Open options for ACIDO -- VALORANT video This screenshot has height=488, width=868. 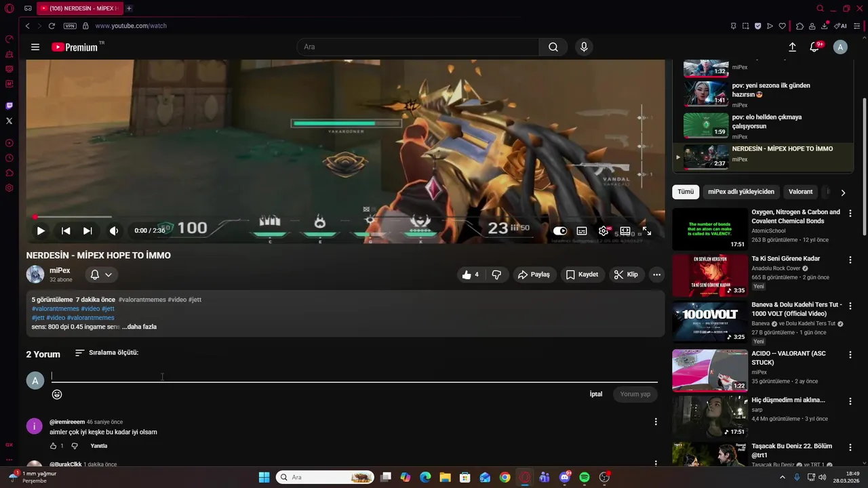click(x=850, y=354)
